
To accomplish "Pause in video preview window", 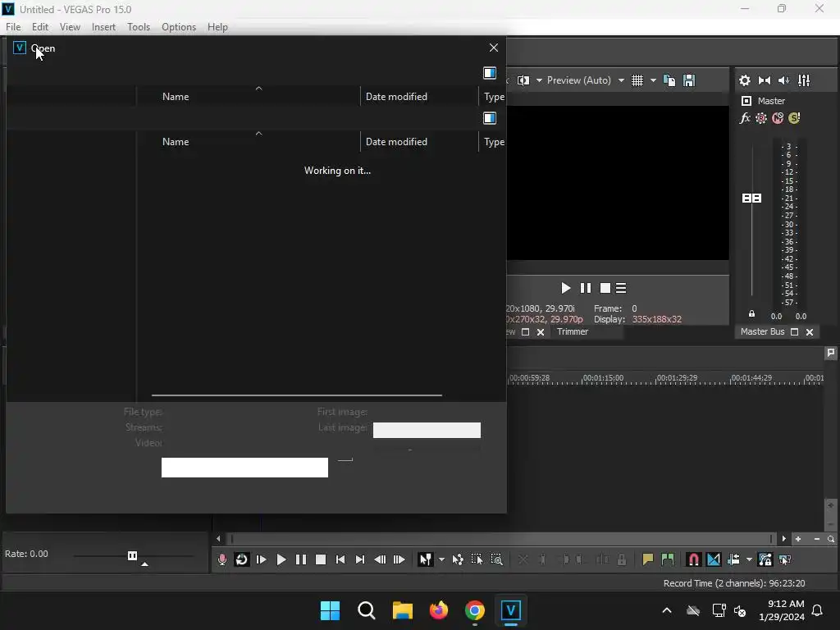I will click(x=586, y=288).
